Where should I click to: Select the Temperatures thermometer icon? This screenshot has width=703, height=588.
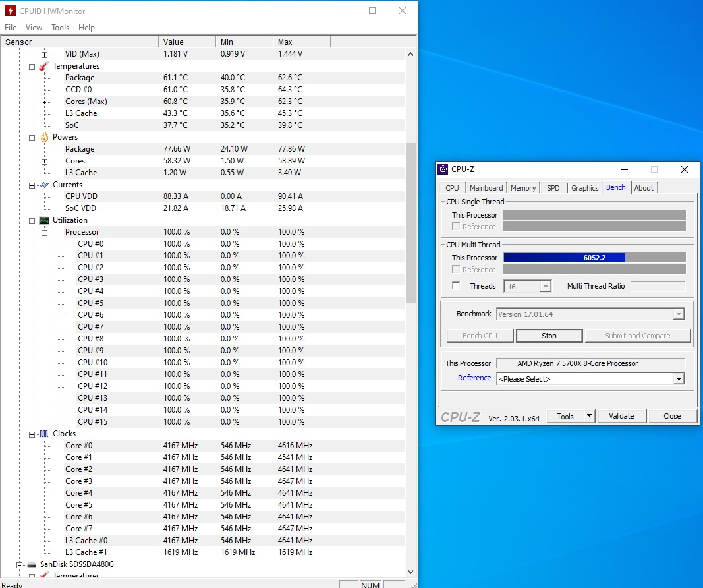[44, 66]
